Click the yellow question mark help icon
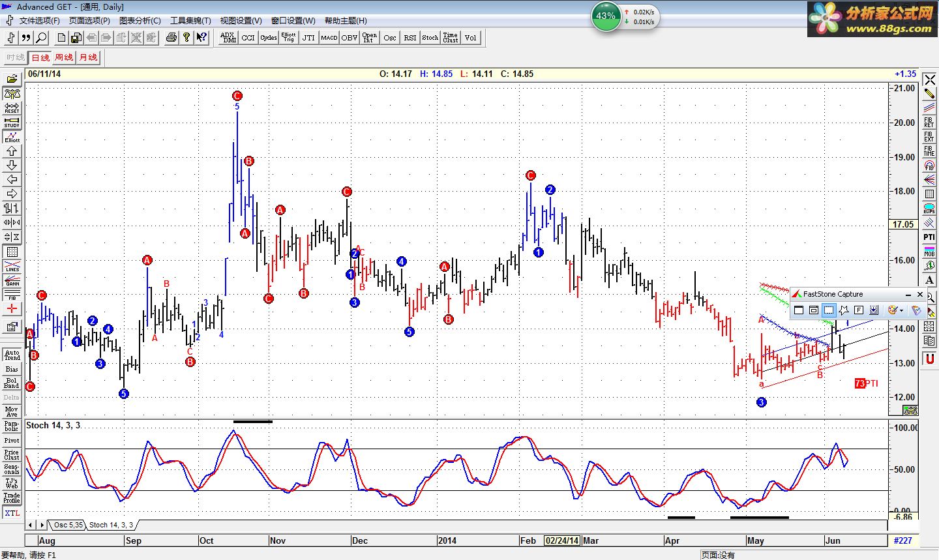This screenshot has height=560, width=939. pyautogui.click(x=186, y=38)
